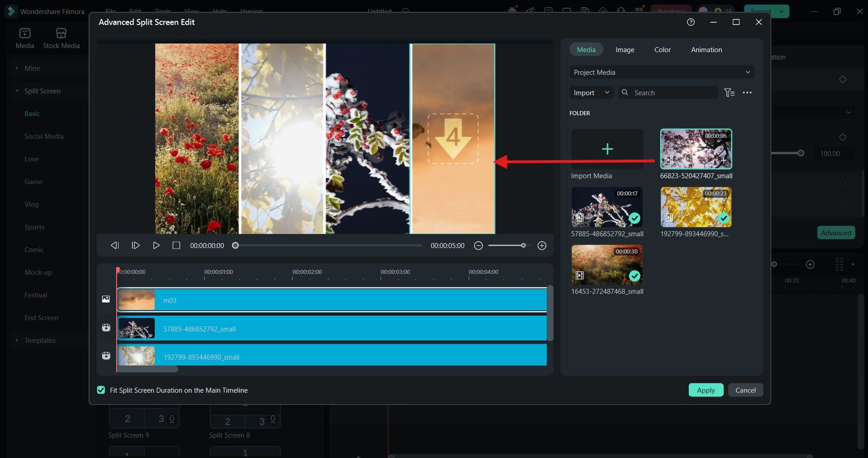Click the previous frame step-back icon
This screenshot has height=458, width=868.
pyautogui.click(x=115, y=245)
